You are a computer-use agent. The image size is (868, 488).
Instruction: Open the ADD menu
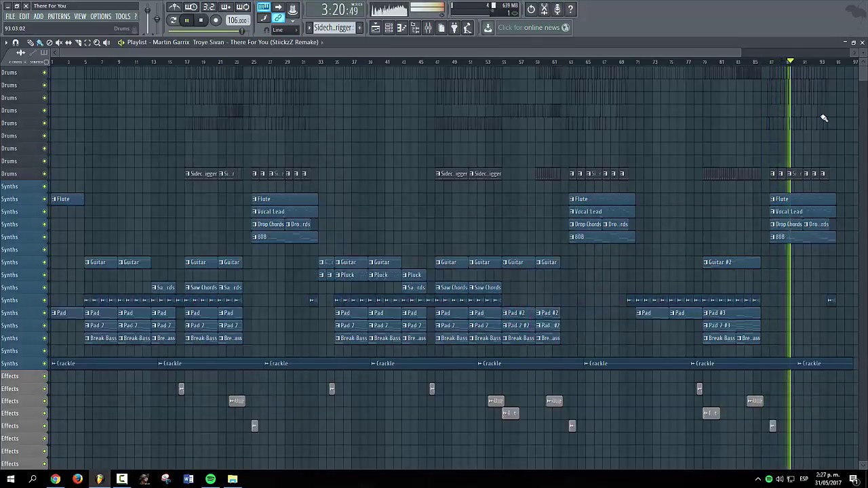(39, 16)
